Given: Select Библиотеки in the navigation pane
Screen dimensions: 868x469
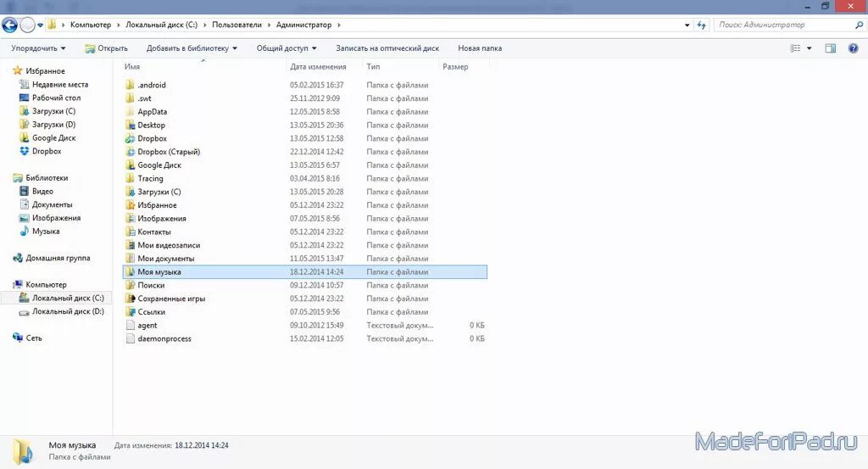Looking at the screenshot, I should [40, 178].
